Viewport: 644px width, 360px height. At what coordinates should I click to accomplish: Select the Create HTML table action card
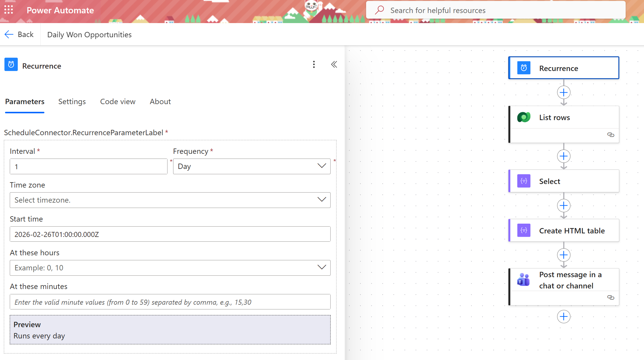click(563, 230)
